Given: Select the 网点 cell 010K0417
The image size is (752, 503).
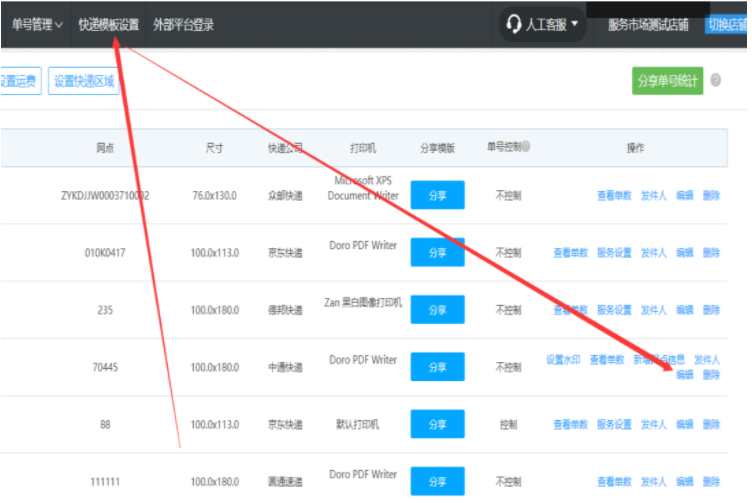Looking at the screenshot, I should [x=105, y=252].
